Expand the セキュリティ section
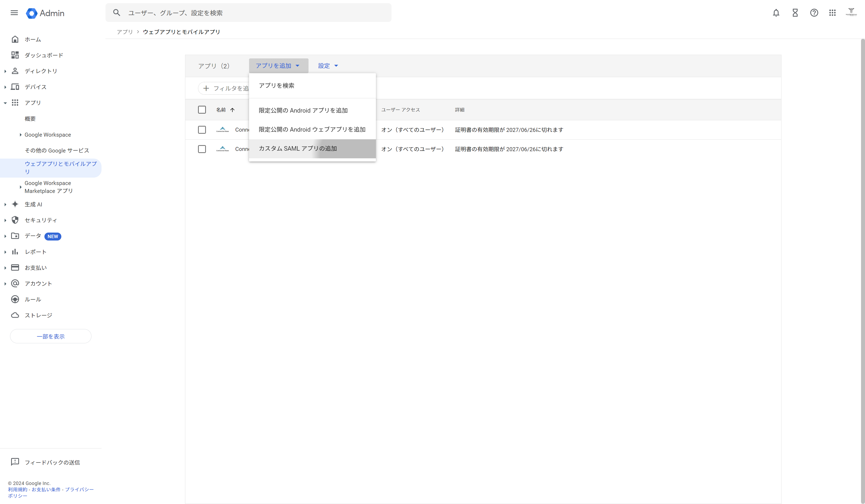865x504 pixels. pos(5,220)
